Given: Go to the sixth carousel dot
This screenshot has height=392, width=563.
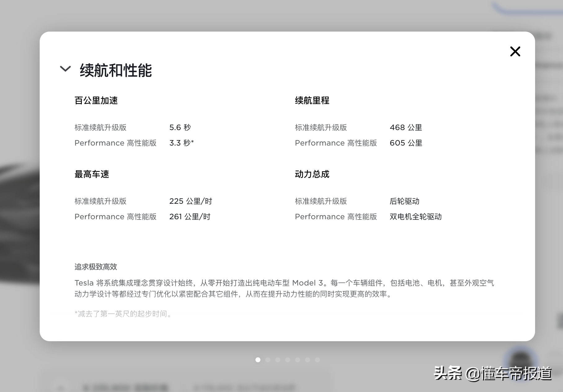Looking at the screenshot, I should point(308,360).
